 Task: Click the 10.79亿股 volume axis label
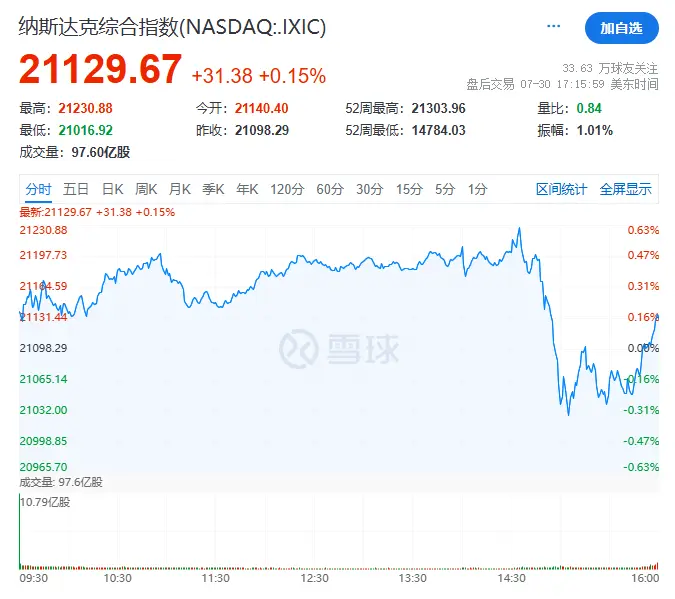click(45, 502)
